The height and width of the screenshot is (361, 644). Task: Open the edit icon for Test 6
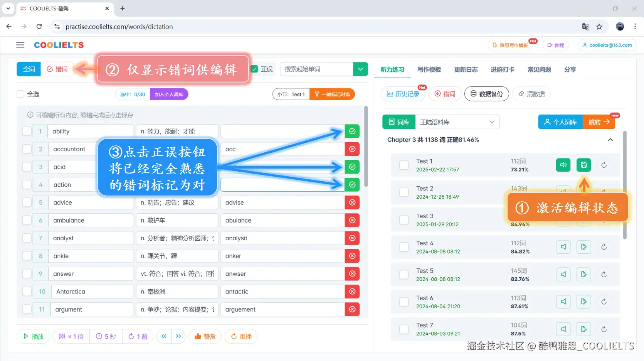pos(583,302)
